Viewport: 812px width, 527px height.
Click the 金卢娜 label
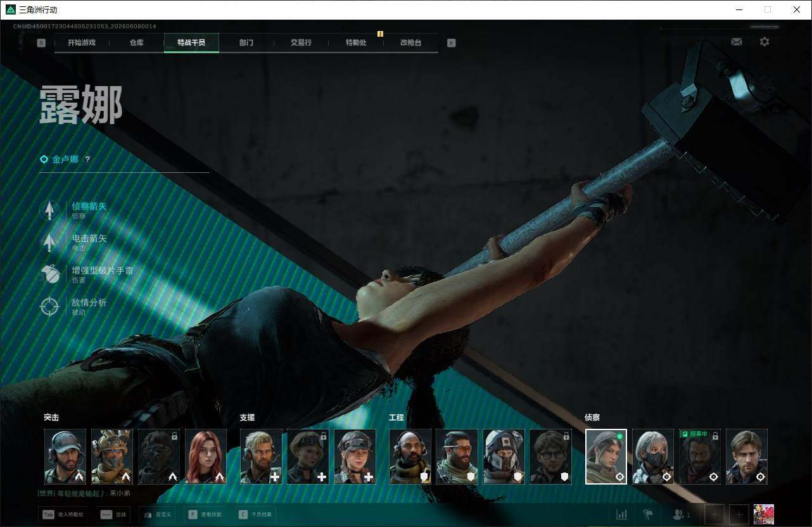tap(65, 160)
